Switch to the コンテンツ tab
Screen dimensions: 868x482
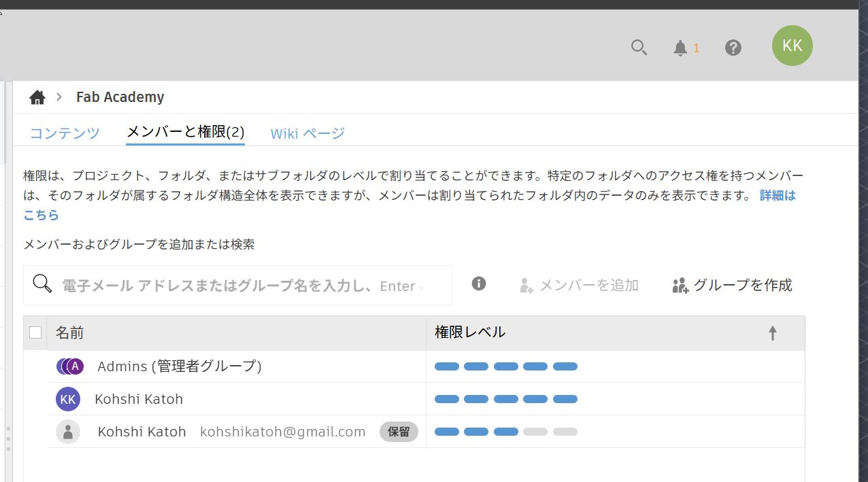65,133
